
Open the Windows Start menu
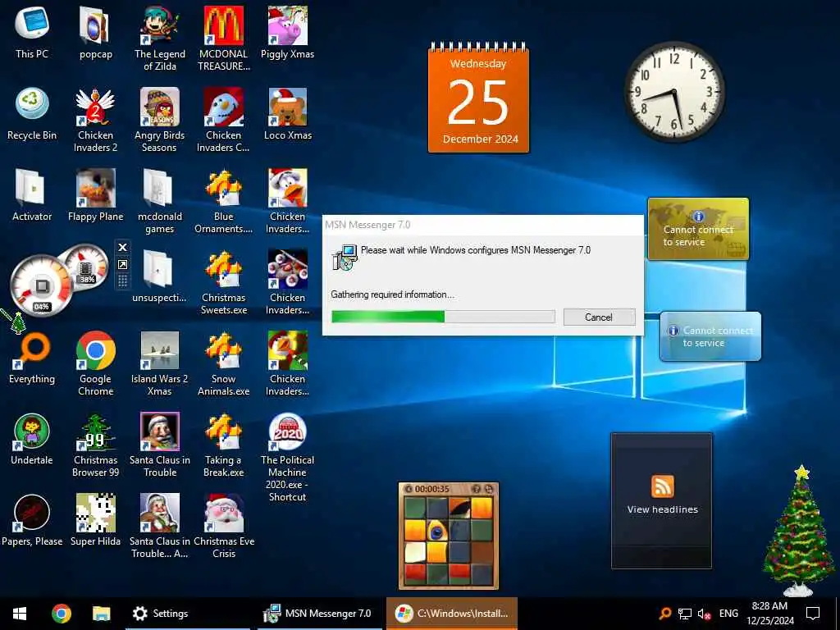click(20, 614)
